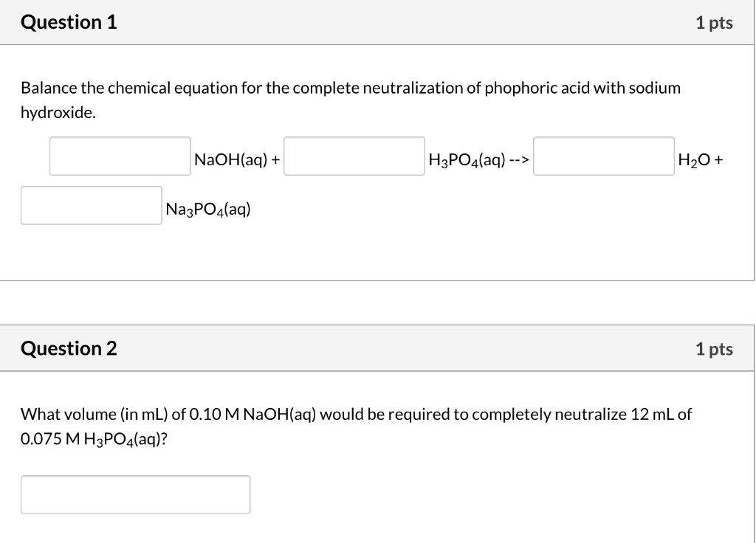756x543 pixels.
Task: Click the Question 2 header
Action: point(69,347)
